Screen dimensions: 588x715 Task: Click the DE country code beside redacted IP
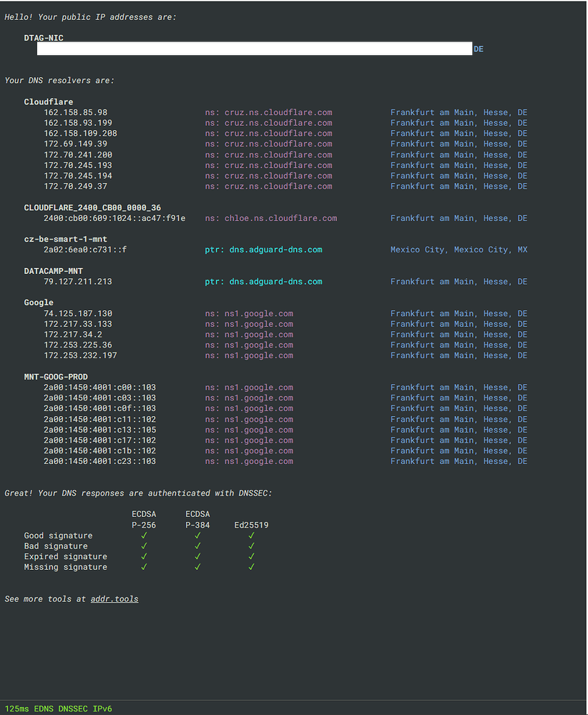click(x=479, y=49)
